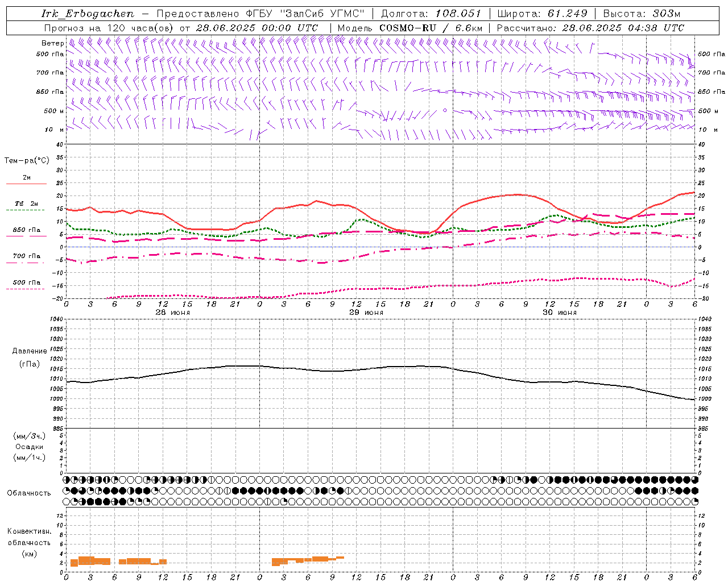Screen dimensions: 728x582
Task: Click the green dashed line sample under 'Td 2м'
Action: coord(25,210)
